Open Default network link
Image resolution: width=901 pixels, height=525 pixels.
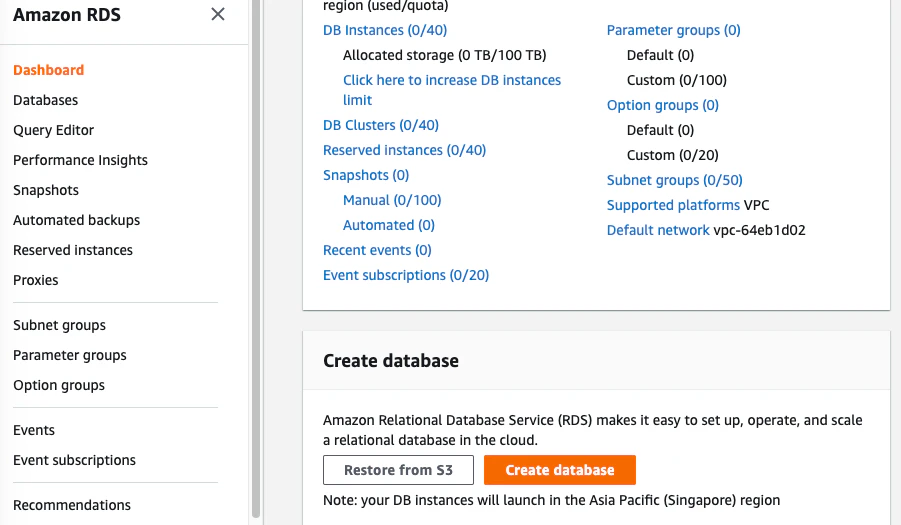pyautogui.click(x=658, y=230)
